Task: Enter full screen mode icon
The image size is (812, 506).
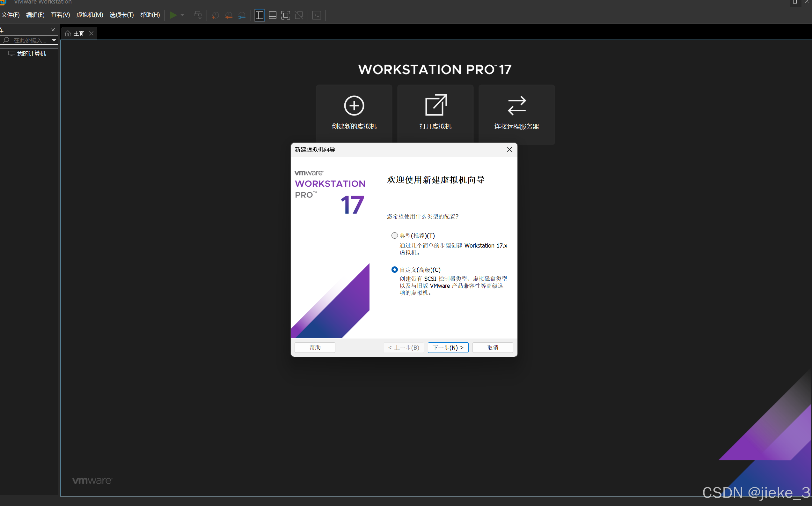Action: (x=286, y=15)
